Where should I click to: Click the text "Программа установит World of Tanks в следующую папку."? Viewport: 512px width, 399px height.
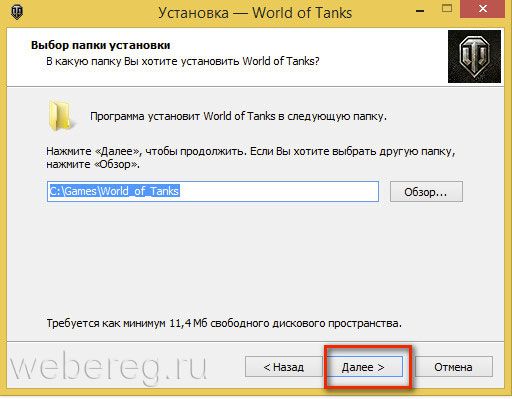click(238, 116)
